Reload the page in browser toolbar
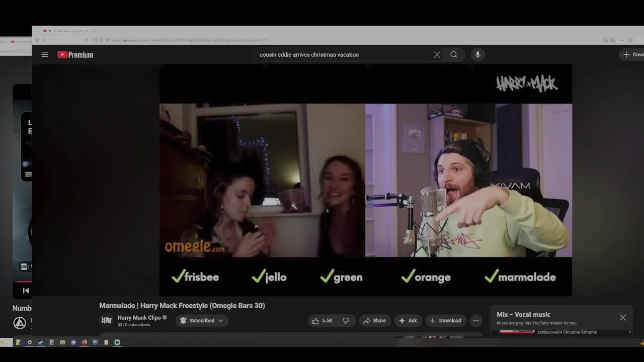This screenshot has height=362, width=644. [87, 40]
